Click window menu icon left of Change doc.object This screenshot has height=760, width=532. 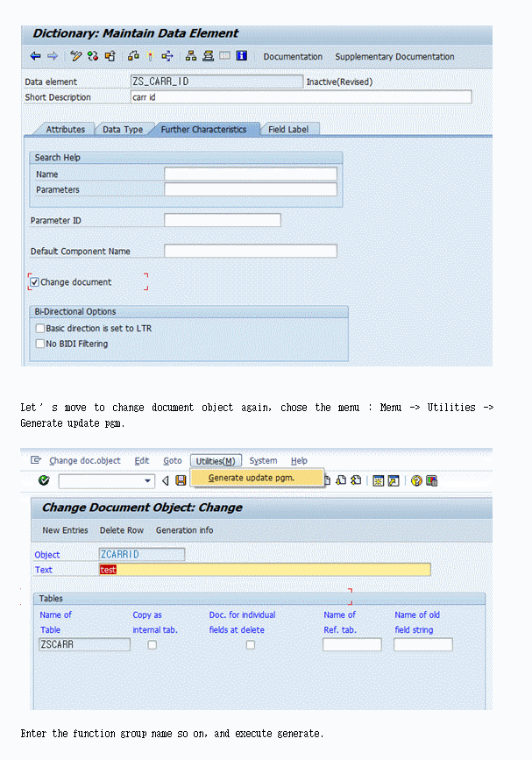(36, 460)
